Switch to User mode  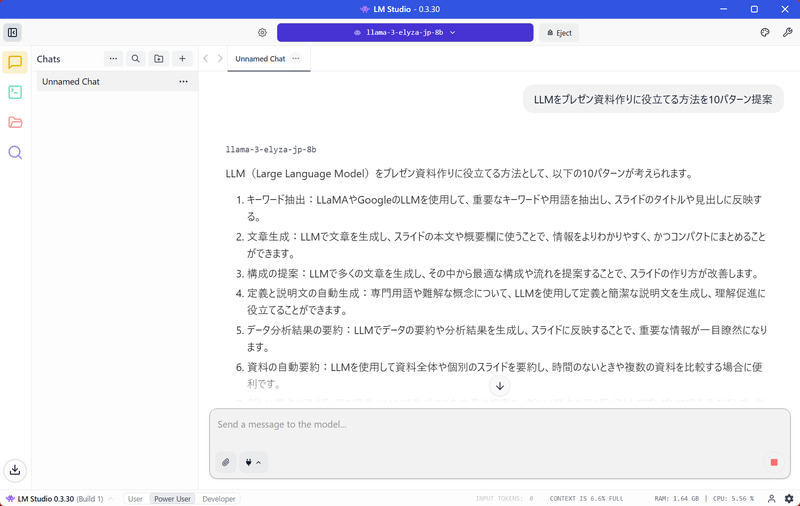click(135, 499)
